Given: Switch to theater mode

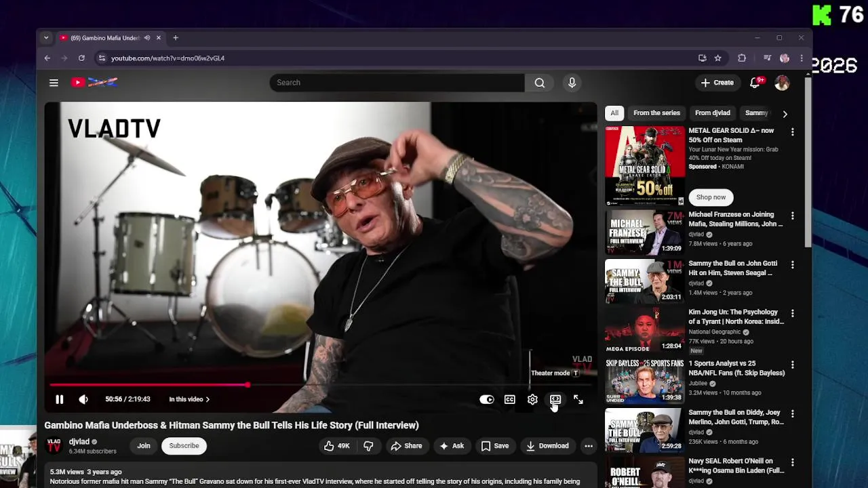Looking at the screenshot, I should (555, 399).
